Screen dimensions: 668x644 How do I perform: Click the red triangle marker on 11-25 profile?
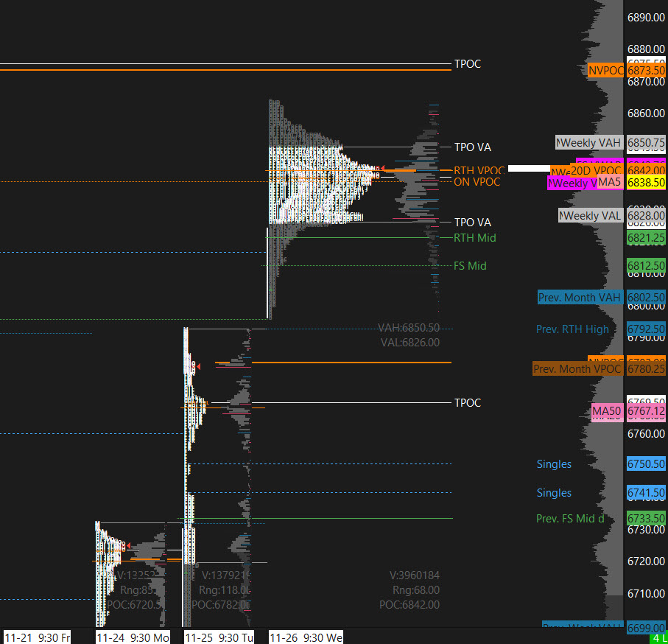coord(197,366)
